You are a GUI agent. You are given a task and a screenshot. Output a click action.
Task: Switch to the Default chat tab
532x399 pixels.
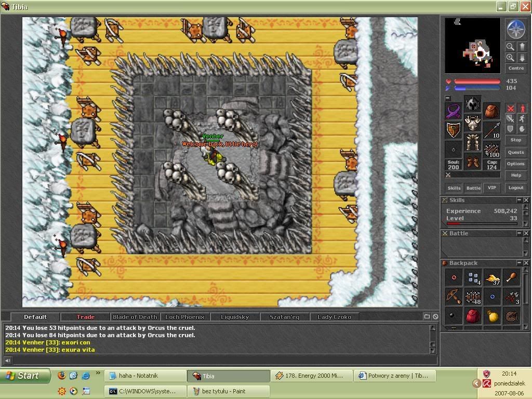(x=35, y=317)
